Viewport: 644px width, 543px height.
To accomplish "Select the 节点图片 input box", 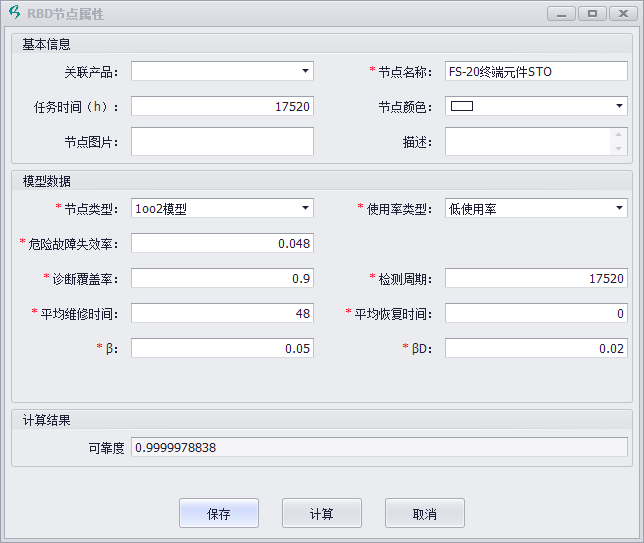I will pos(222,141).
